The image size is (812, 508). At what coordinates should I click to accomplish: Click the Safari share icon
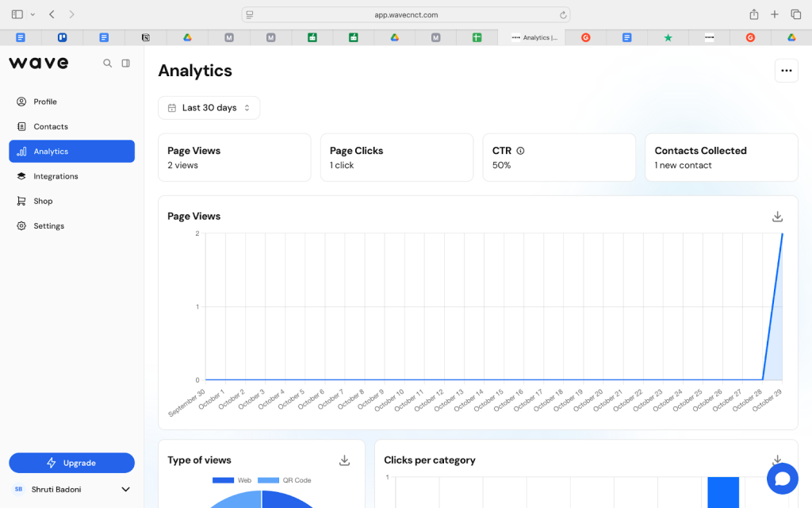(x=753, y=14)
